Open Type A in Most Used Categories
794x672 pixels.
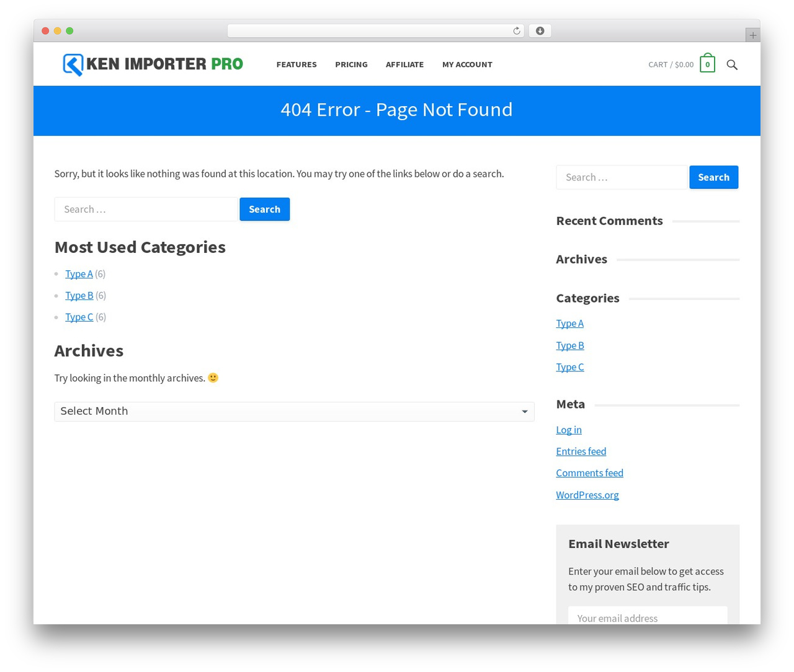79,274
